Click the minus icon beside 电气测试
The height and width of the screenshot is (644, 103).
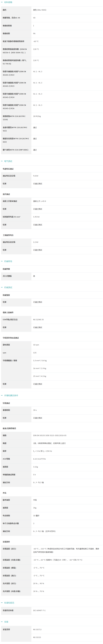click(x=2, y=161)
